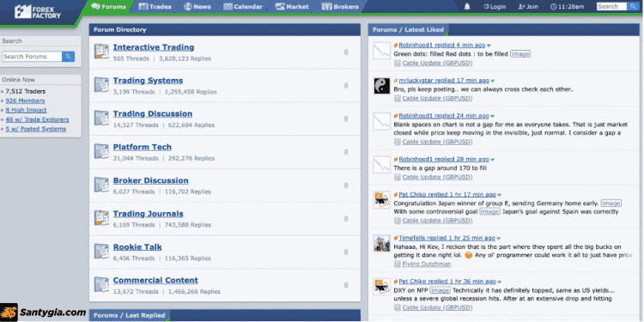Switch to the Market tab
Screen dimensions: 644x322
pyautogui.click(x=292, y=7)
